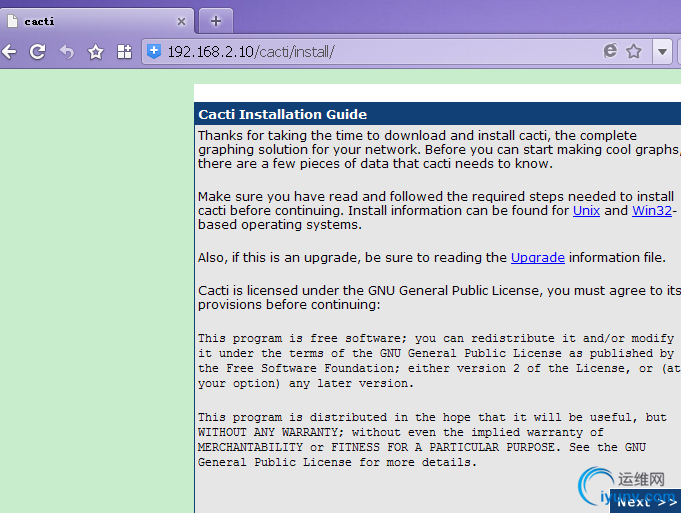Click the blue shield security icon in address bar
This screenshot has width=681, height=513.
tap(154, 51)
